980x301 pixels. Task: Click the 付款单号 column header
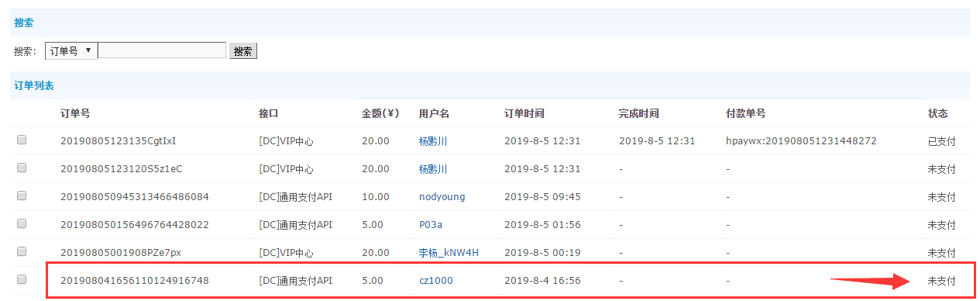(x=746, y=113)
